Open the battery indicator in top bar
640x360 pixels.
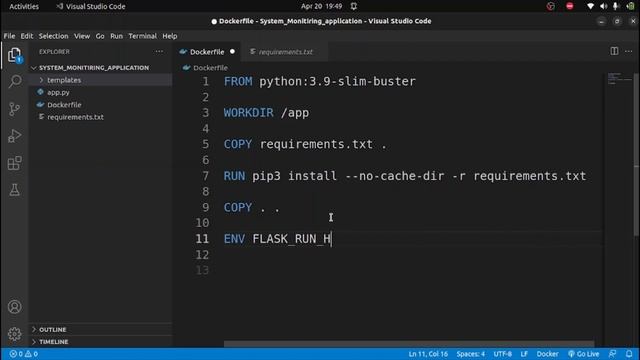point(631,6)
